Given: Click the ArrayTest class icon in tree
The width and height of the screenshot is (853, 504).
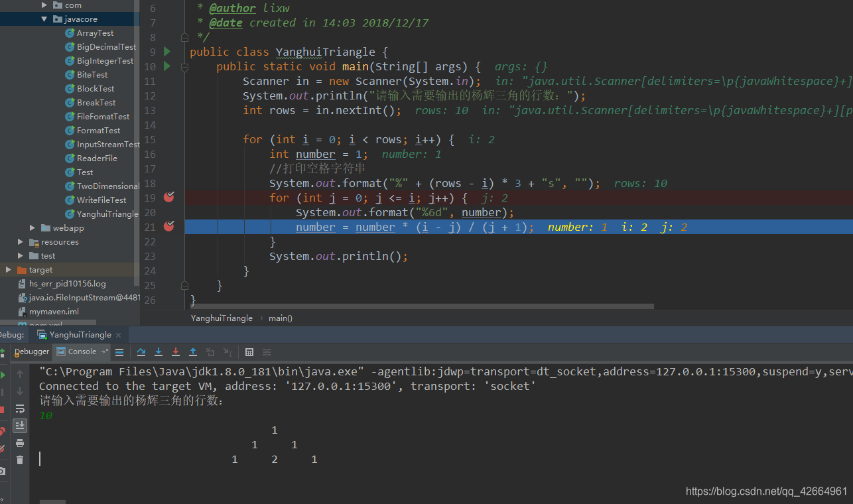Looking at the screenshot, I should coord(70,33).
